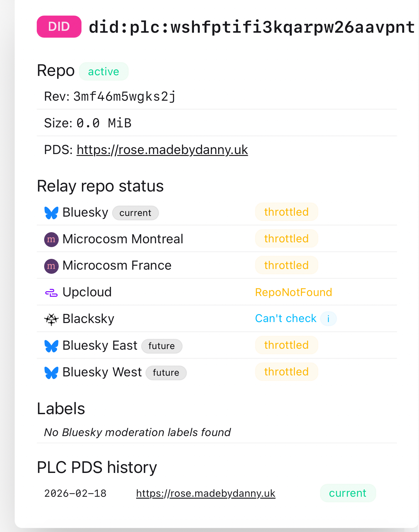Click the future tag beside Bluesky East
Viewport: 419px width, 532px height.
pyautogui.click(x=162, y=346)
